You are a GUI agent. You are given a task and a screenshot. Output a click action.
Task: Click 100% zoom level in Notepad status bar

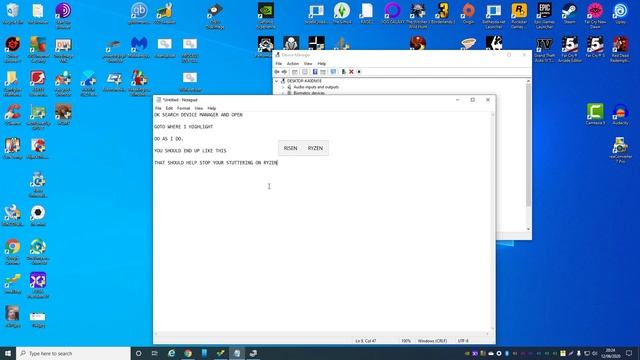click(406, 341)
